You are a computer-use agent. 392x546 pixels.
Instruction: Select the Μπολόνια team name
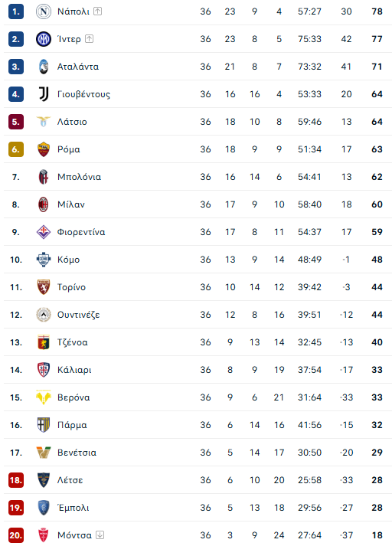[80, 177]
